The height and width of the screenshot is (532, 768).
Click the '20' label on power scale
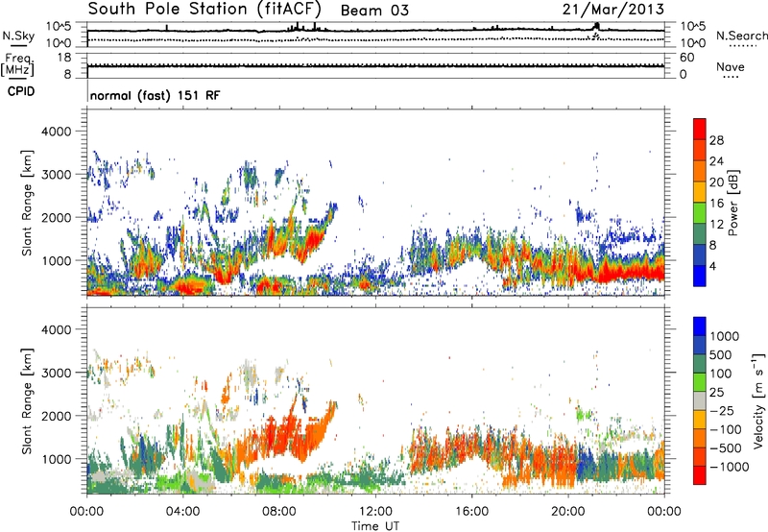pyautogui.click(x=716, y=182)
